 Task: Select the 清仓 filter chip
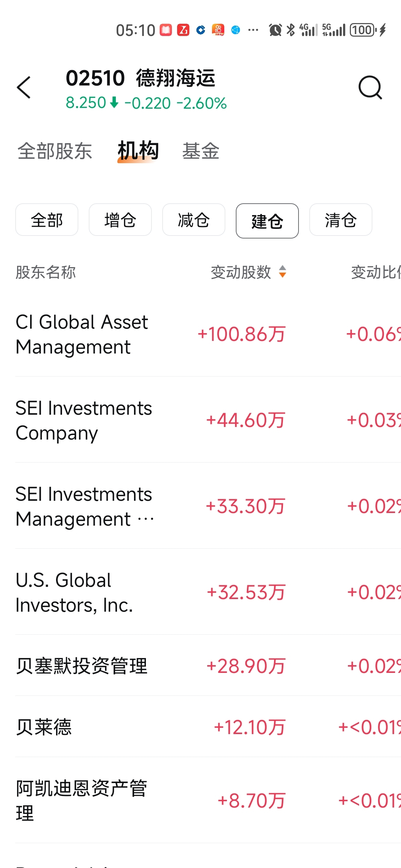coord(340,220)
